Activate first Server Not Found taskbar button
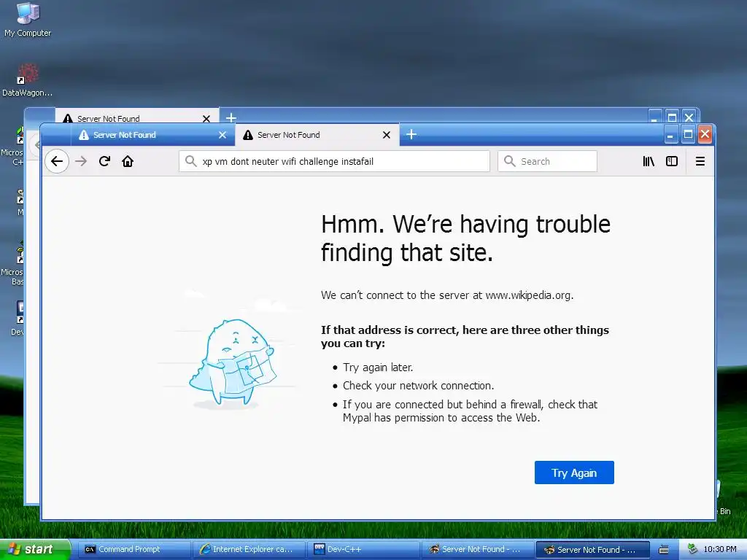The image size is (747, 560). click(x=479, y=549)
